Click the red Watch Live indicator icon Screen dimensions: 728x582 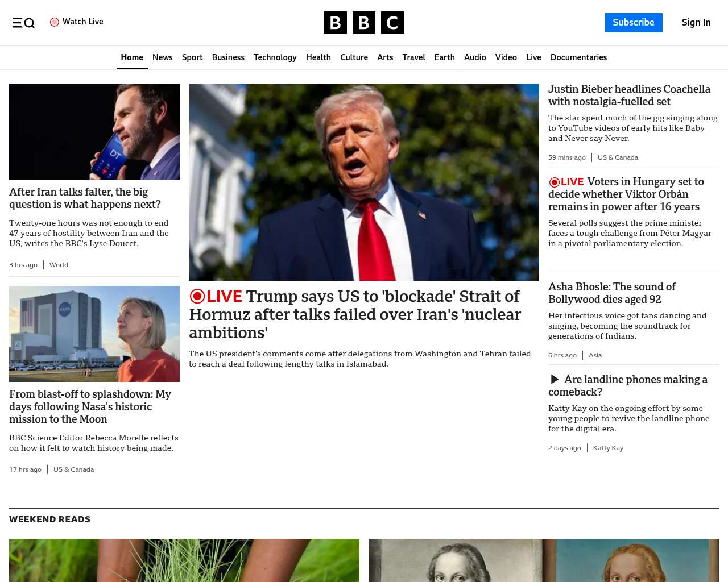click(55, 22)
